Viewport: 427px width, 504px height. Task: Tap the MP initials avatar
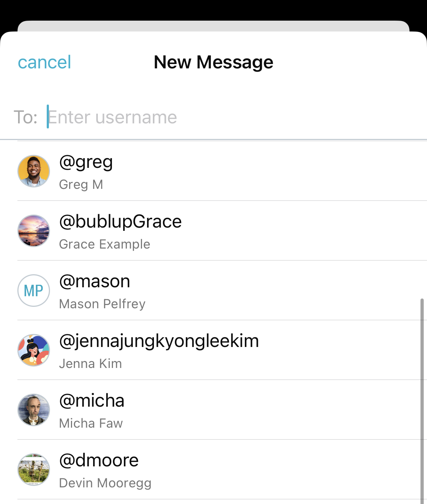[34, 291]
